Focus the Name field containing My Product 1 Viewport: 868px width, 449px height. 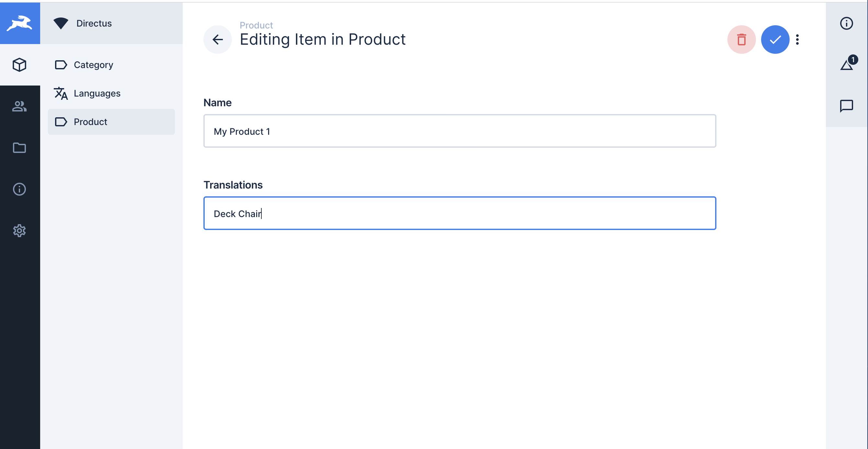pyautogui.click(x=460, y=131)
